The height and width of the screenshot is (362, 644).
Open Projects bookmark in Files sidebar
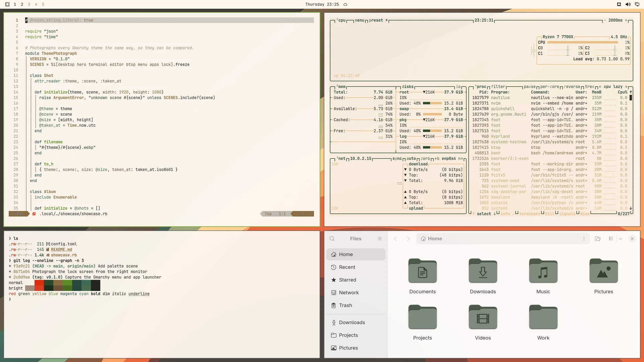tap(356, 335)
